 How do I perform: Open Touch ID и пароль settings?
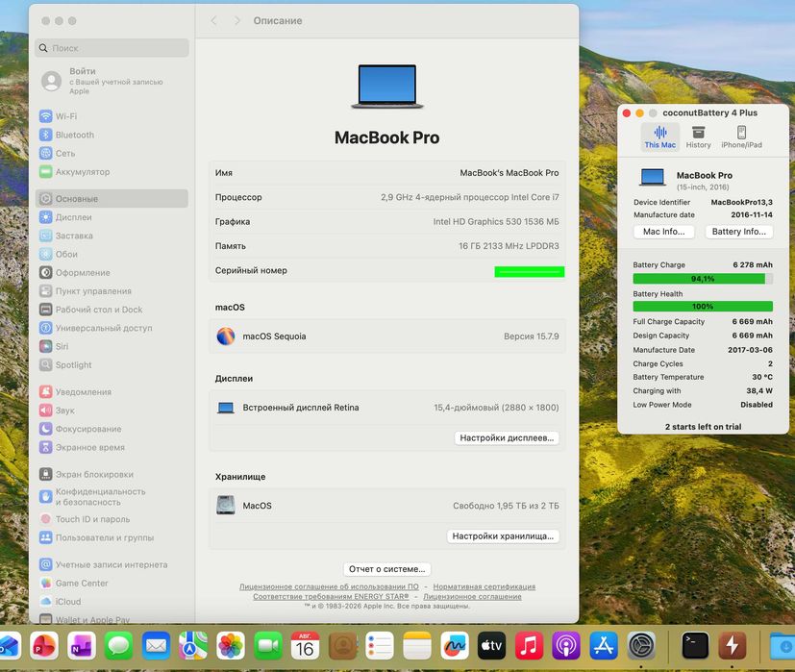tap(112, 519)
